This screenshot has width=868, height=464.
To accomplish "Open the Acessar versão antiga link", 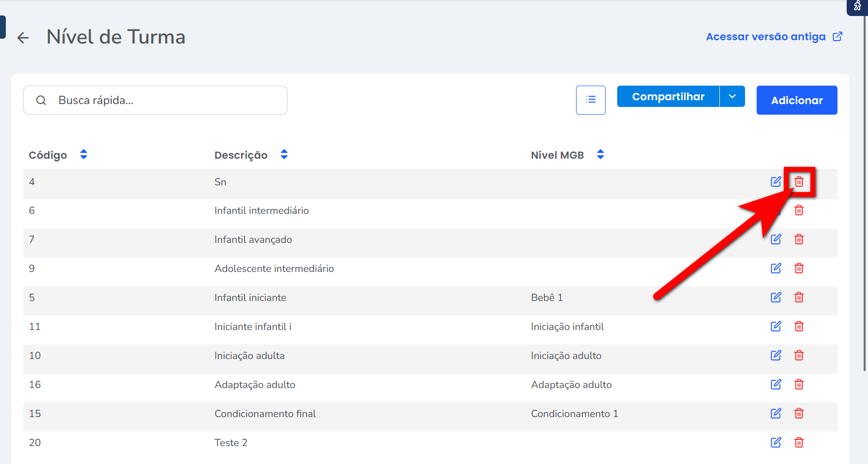I will (774, 37).
